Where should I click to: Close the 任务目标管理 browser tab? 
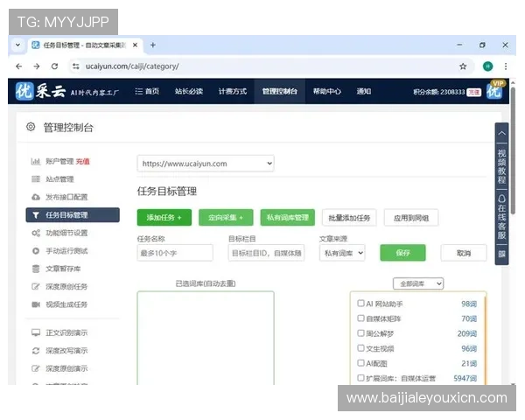point(135,45)
